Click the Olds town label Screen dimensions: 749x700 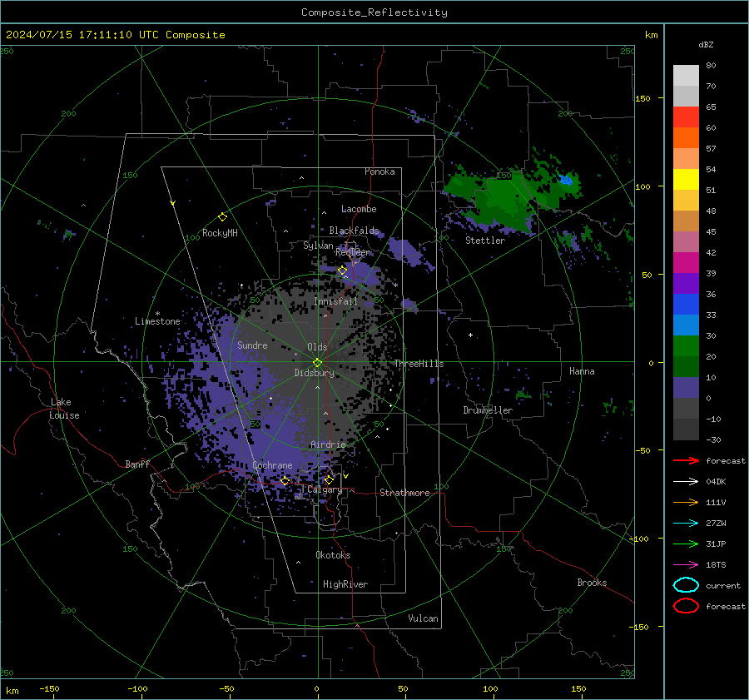pos(317,347)
